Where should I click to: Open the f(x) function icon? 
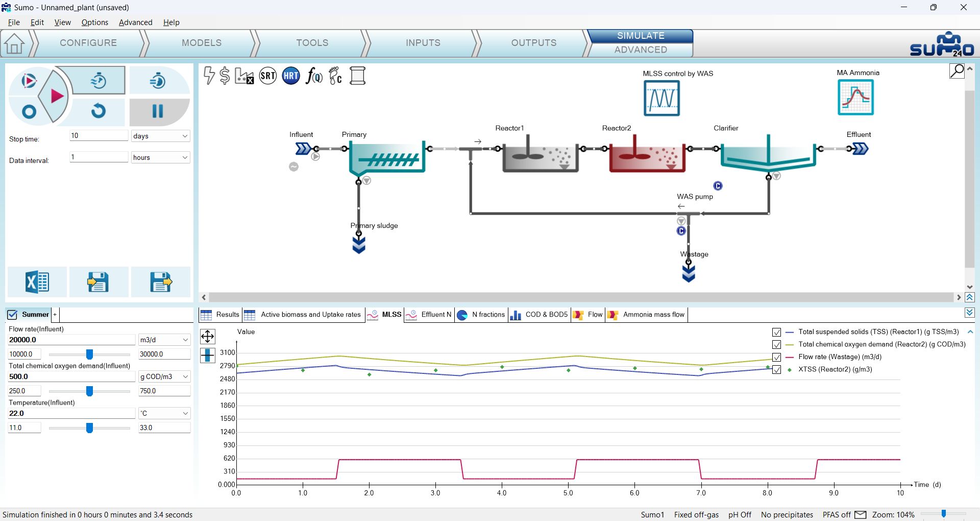tap(314, 76)
